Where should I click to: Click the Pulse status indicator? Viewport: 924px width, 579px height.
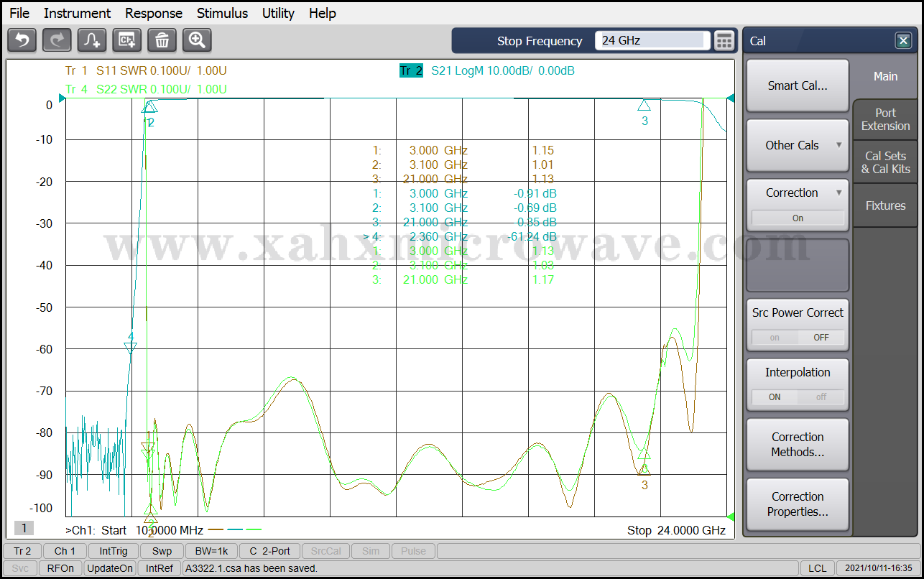[413, 551]
